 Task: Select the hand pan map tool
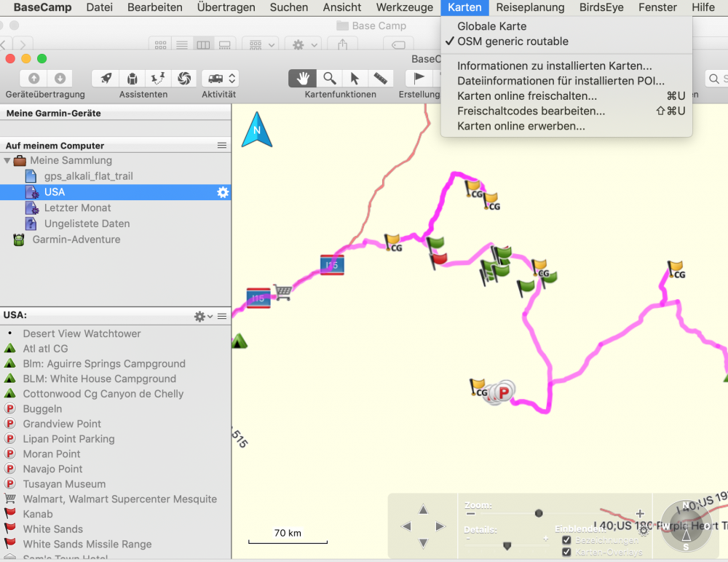click(x=303, y=78)
